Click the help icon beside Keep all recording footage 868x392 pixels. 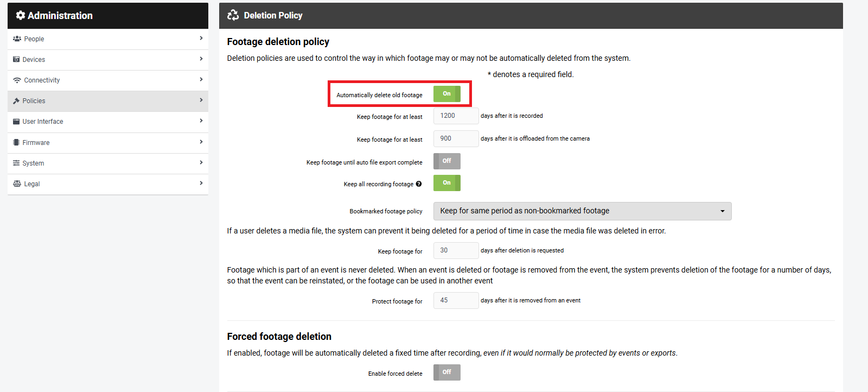pos(419,184)
